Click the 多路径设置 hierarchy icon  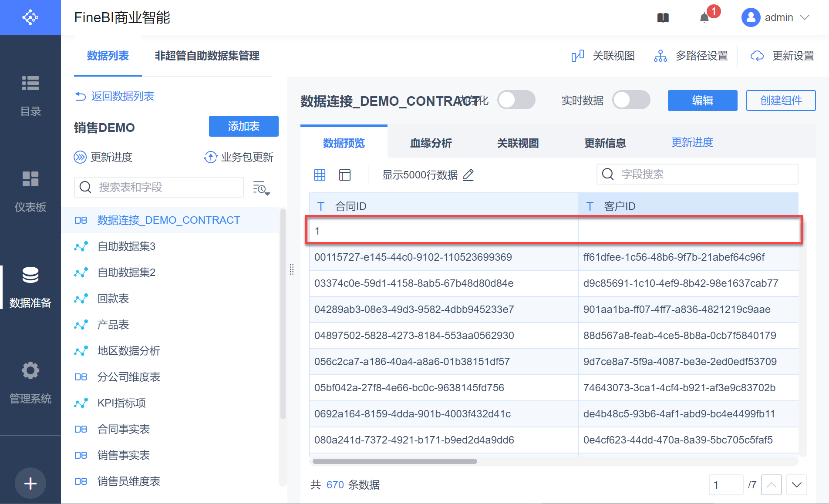[x=660, y=56]
